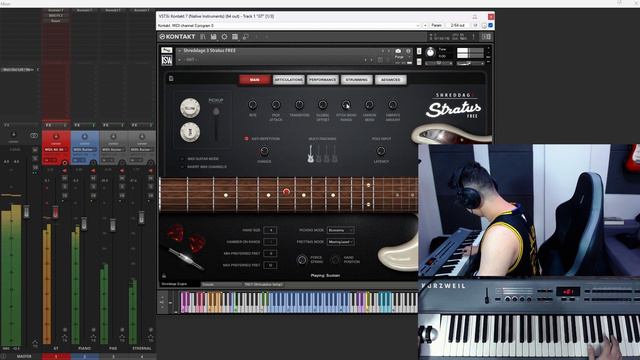This screenshot has height=360, width=640.
Task: Switch to the Performance tab
Action: click(322, 80)
